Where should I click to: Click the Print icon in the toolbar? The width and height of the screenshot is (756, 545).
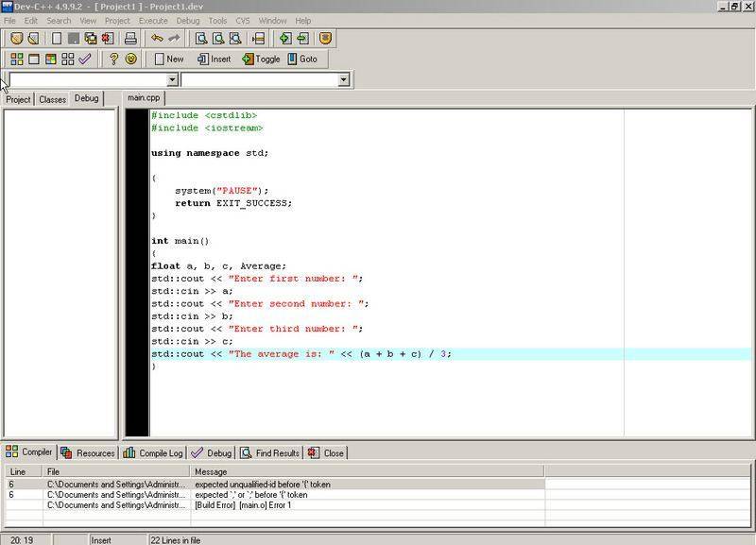click(131, 39)
